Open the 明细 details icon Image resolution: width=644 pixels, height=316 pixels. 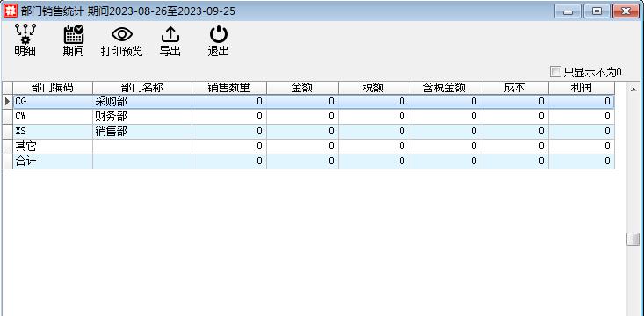click(x=25, y=40)
